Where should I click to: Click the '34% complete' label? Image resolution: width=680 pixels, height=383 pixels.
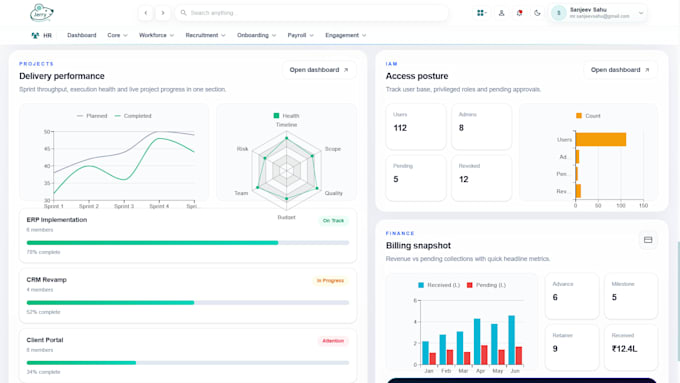[x=43, y=372]
